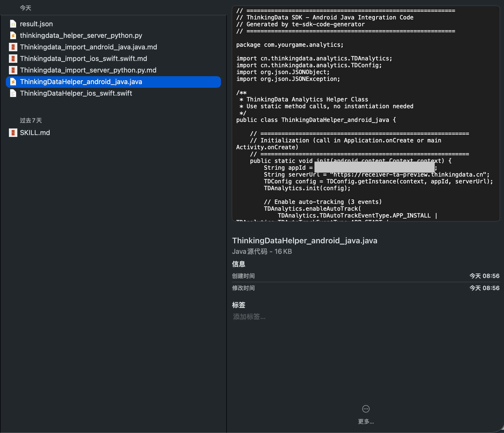The height and width of the screenshot is (433, 504).
Task: Click the ThinkingDataHelper_android_java.java file icon
Action: click(13, 82)
